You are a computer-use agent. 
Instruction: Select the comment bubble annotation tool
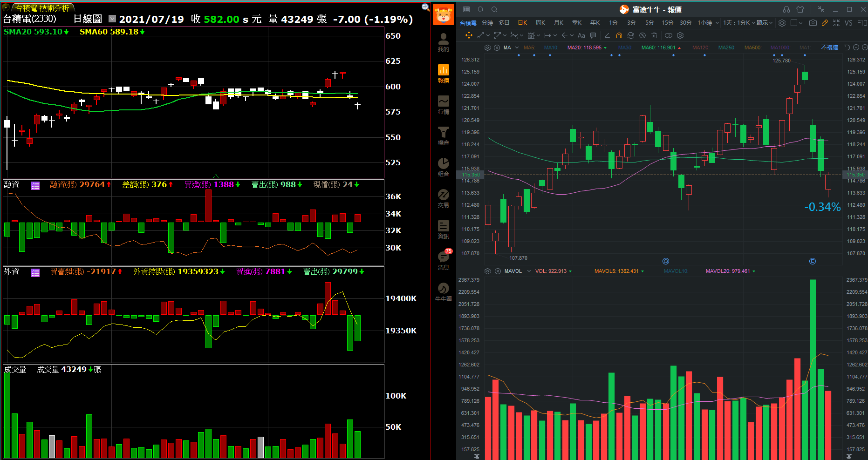coord(593,35)
